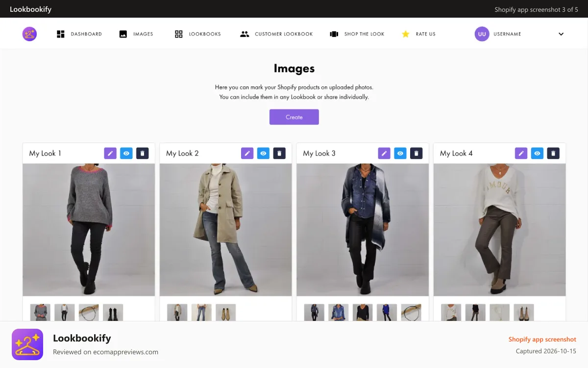
Task: Edit My Look 4 with pencil icon
Action: click(521, 153)
